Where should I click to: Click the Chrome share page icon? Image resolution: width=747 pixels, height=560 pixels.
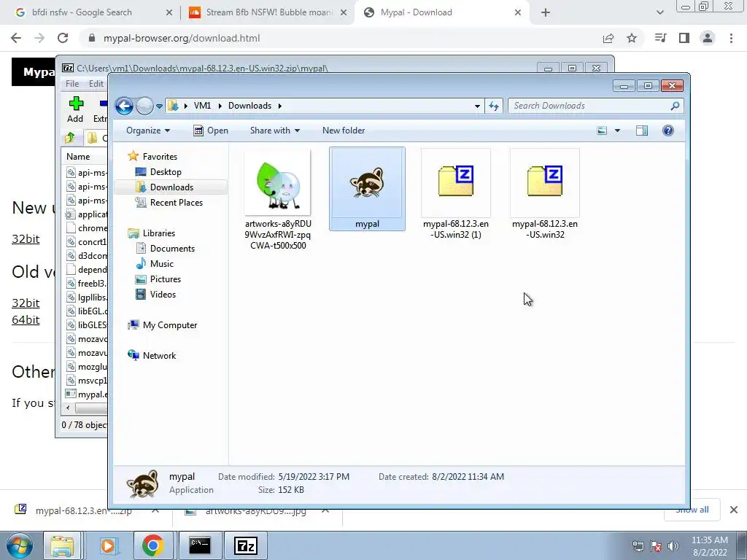pos(608,38)
